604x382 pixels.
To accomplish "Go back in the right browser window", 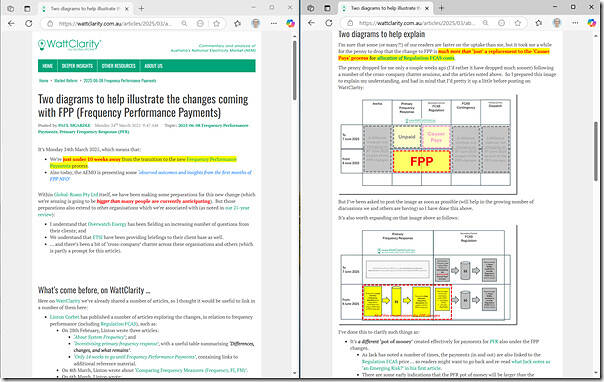I will [311, 23].
